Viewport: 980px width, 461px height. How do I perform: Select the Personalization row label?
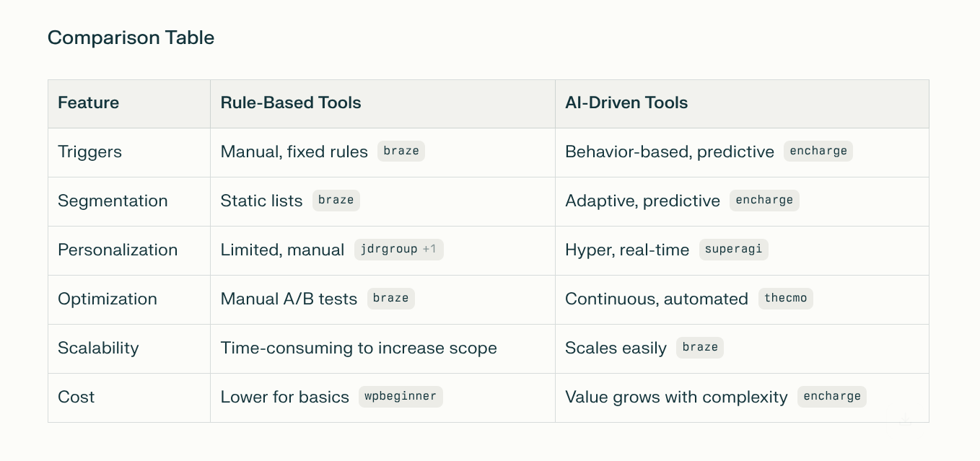coord(118,250)
